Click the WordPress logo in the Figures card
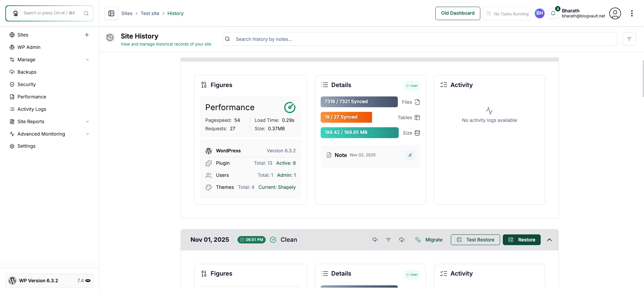Screen dimensions: 644x293 pyautogui.click(x=209, y=151)
